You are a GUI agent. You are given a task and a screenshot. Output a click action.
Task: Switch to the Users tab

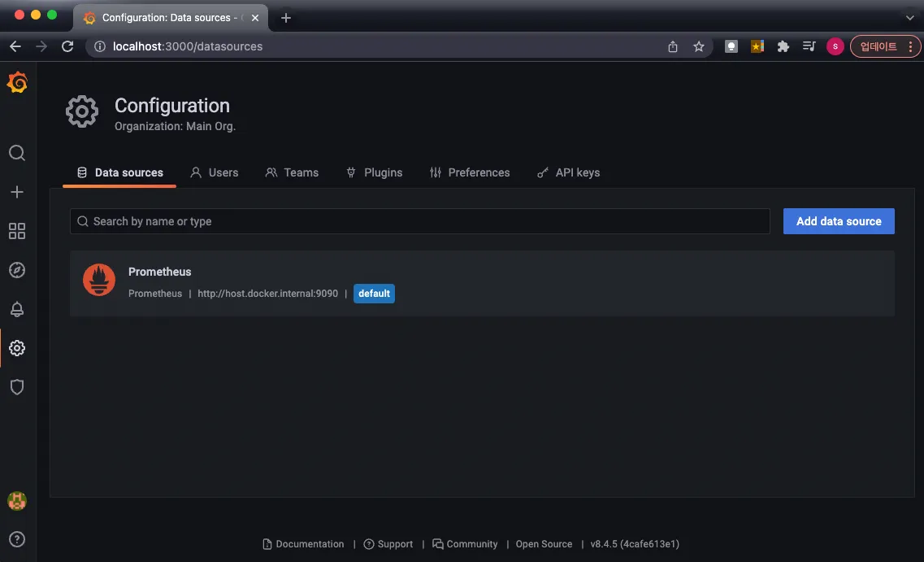215,172
